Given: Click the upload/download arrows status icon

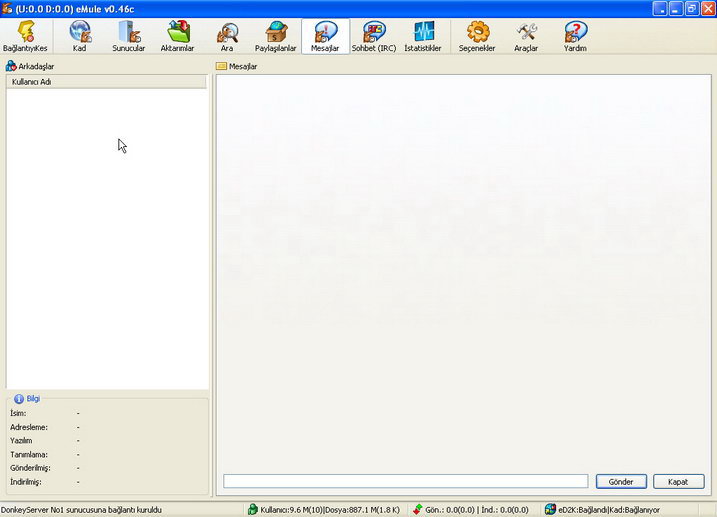Looking at the screenshot, I should click(x=417, y=509).
